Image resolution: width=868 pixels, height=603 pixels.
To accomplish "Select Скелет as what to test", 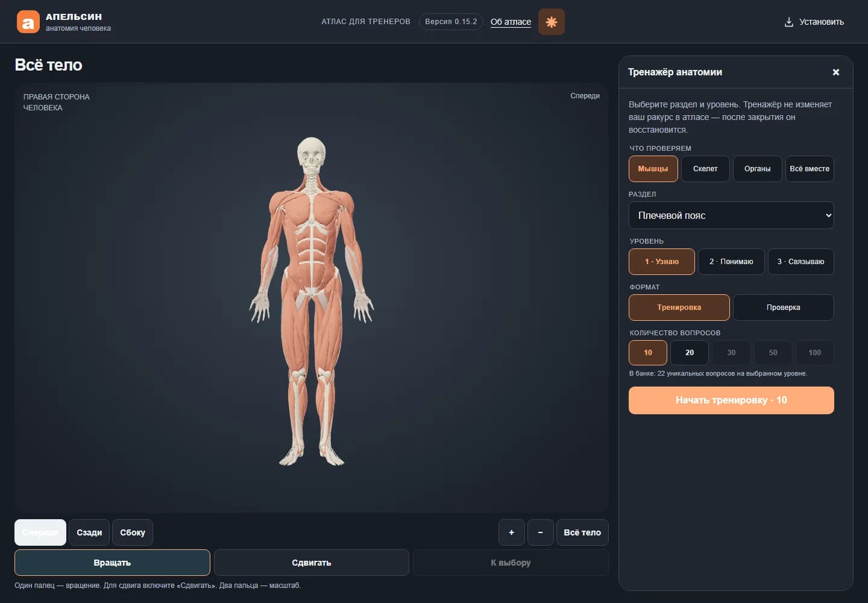I will point(705,169).
